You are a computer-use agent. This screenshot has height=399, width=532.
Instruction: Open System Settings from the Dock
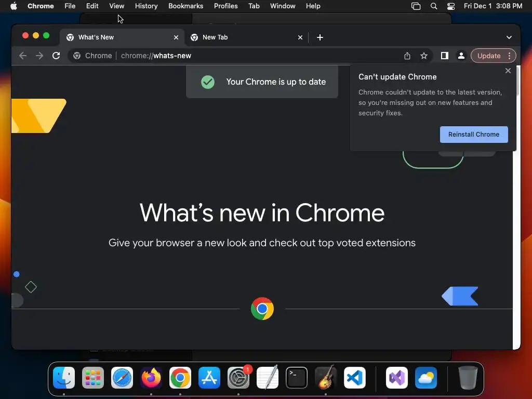[x=238, y=378]
